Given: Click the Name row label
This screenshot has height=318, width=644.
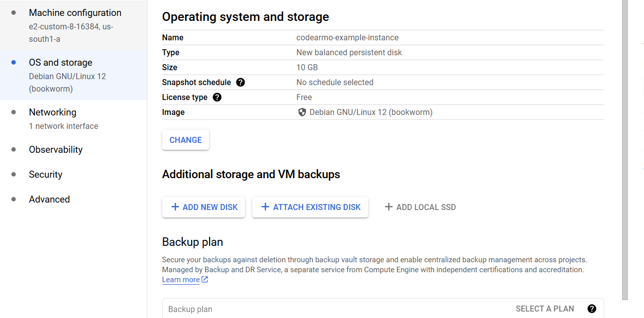Looking at the screenshot, I should click(x=173, y=37).
